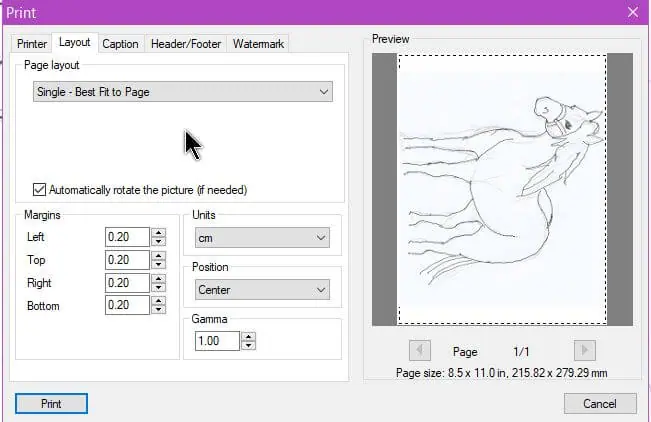The height and width of the screenshot is (422, 651).
Task: Increase the Right margin with up arrow
Action: tap(159, 278)
